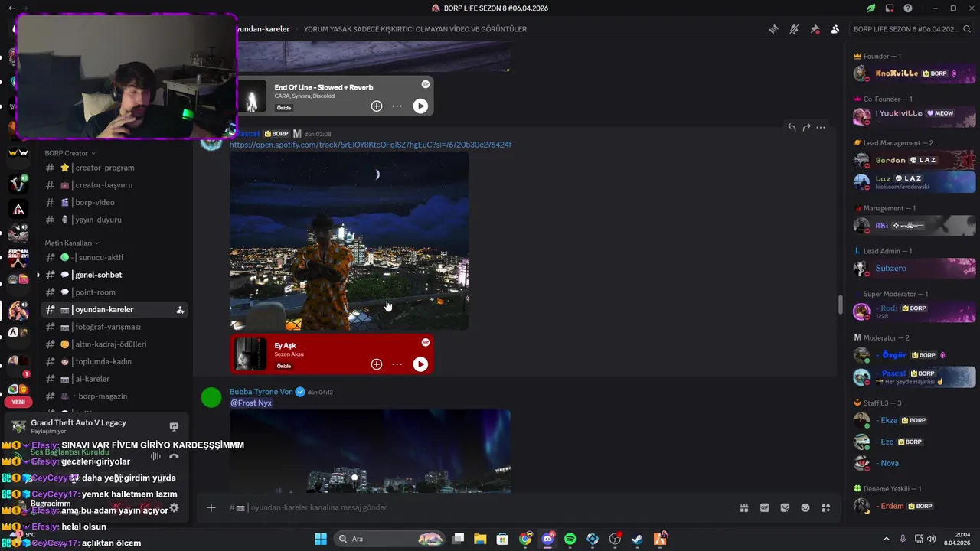Open pinned messages icon
Viewport: 980px width, 551px height.
[815, 29]
